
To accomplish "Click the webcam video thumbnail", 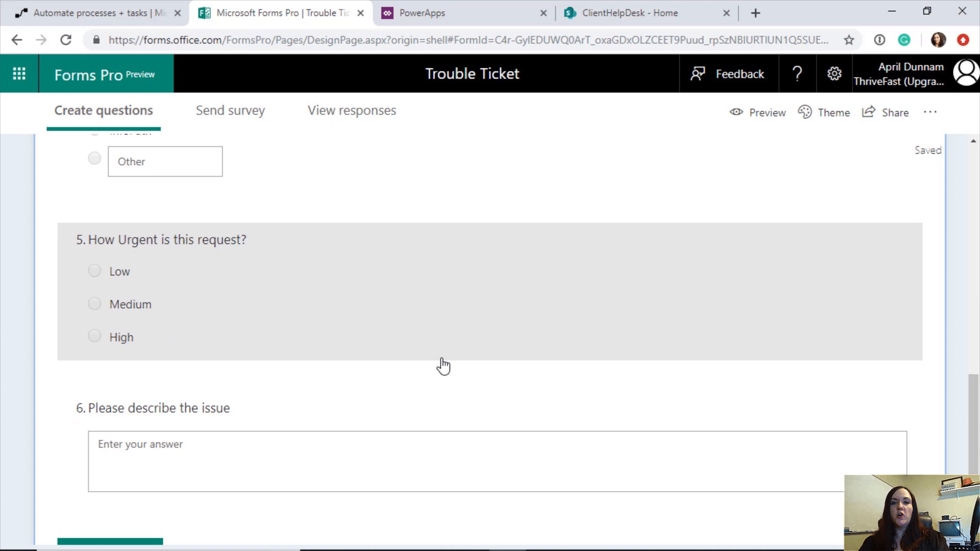I will pos(912,513).
